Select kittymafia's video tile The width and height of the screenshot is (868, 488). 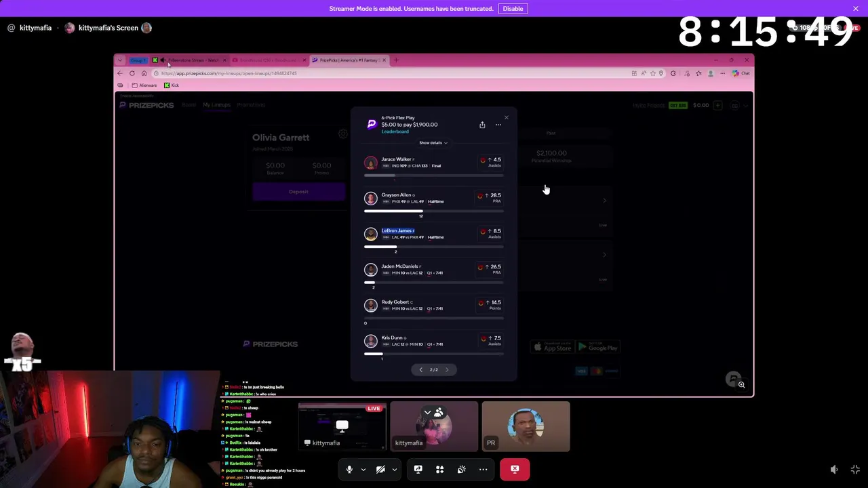point(434,426)
